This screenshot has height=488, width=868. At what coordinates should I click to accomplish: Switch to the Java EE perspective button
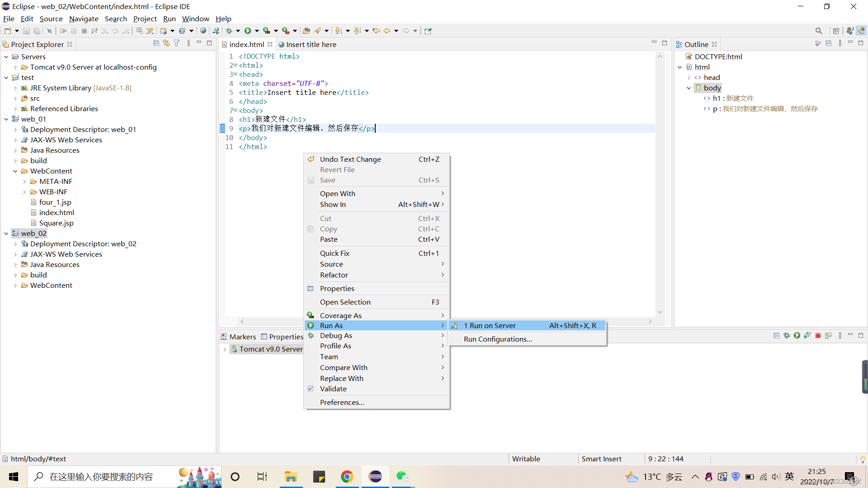[861, 31]
